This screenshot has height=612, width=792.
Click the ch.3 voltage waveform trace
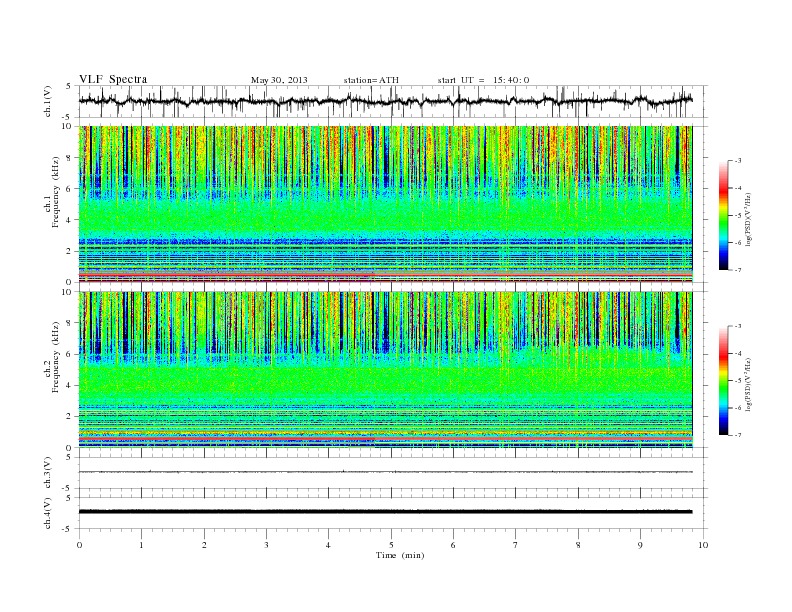tap(385, 472)
